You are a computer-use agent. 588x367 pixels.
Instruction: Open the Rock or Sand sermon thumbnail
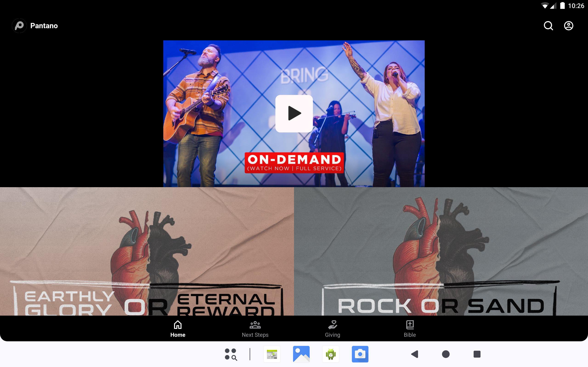pyautogui.click(x=441, y=251)
